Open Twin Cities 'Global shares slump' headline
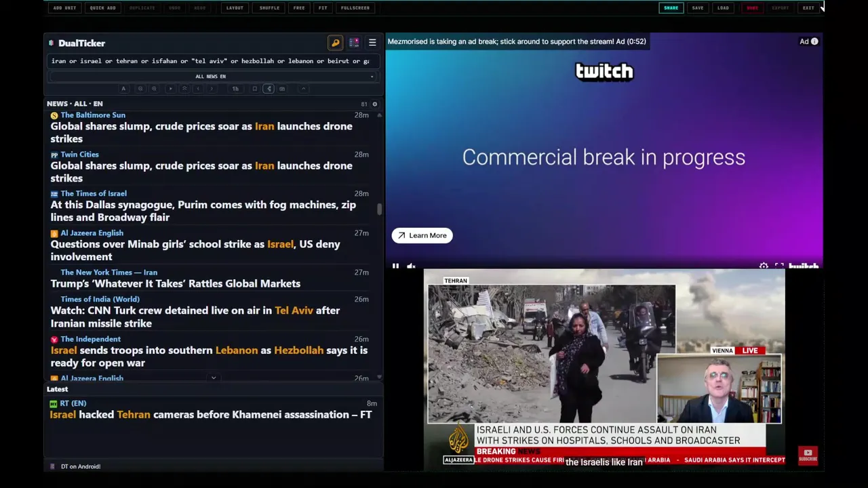Image resolution: width=868 pixels, height=488 pixels. point(201,172)
